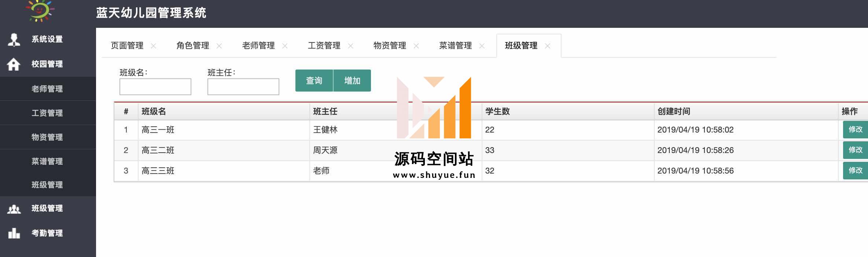Open 班级管理 under 校园管理 submenu

(x=48, y=185)
